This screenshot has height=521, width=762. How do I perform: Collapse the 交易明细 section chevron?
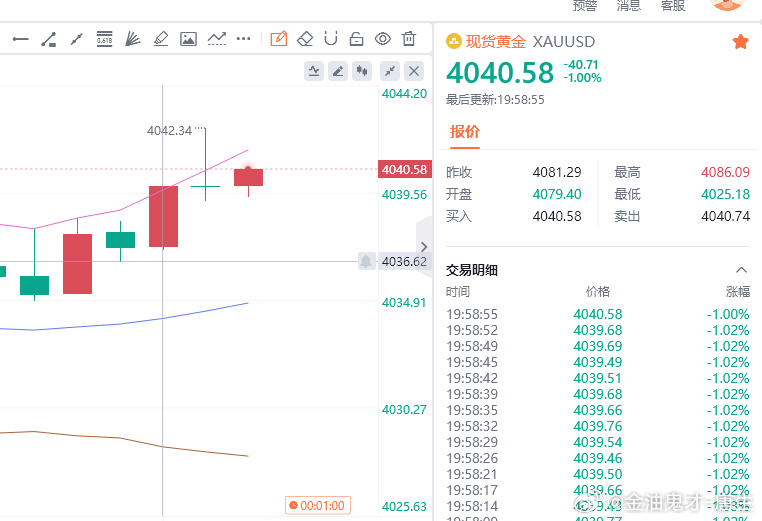741,270
